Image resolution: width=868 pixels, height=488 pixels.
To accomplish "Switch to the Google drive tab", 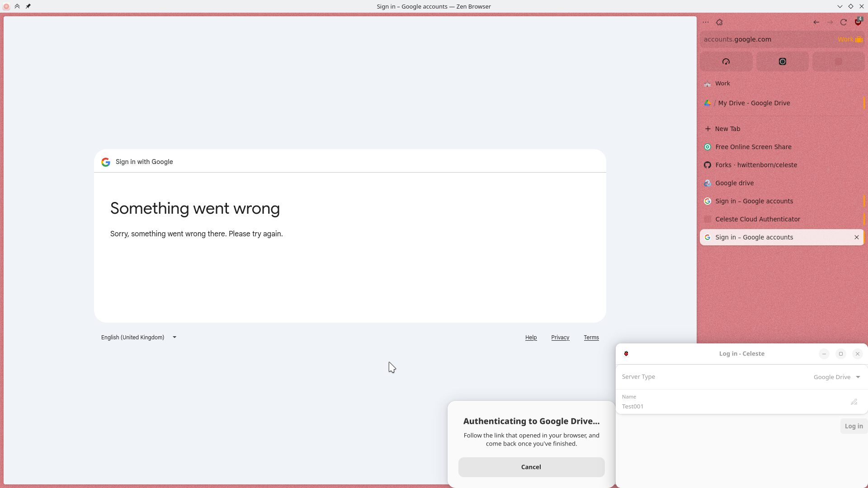I will point(734,183).
